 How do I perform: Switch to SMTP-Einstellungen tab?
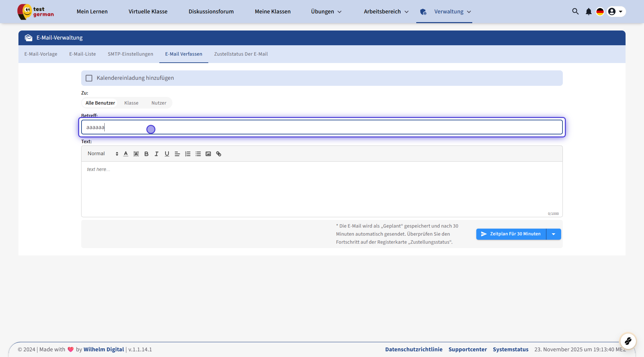tap(130, 54)
